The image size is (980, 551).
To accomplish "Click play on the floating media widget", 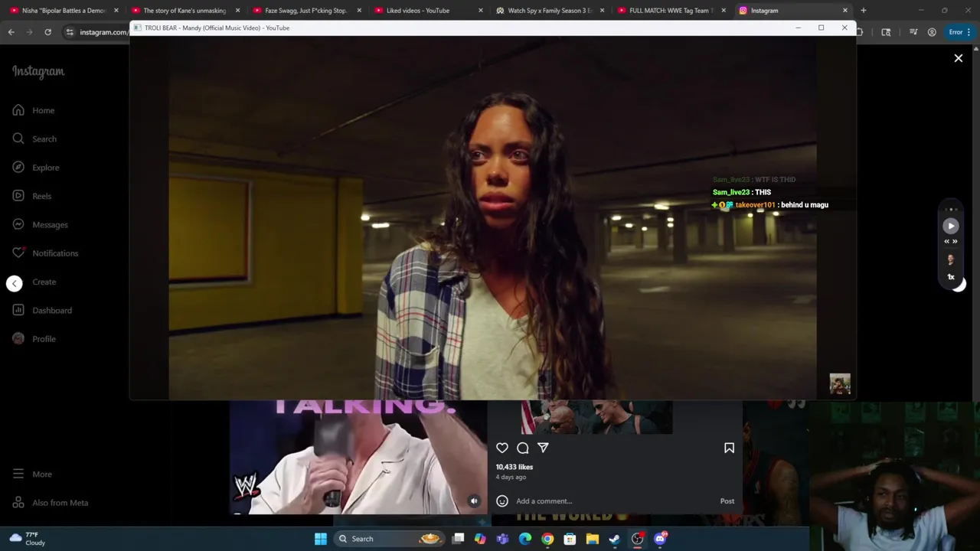I will pyautogui.click(x=951, y=226).
